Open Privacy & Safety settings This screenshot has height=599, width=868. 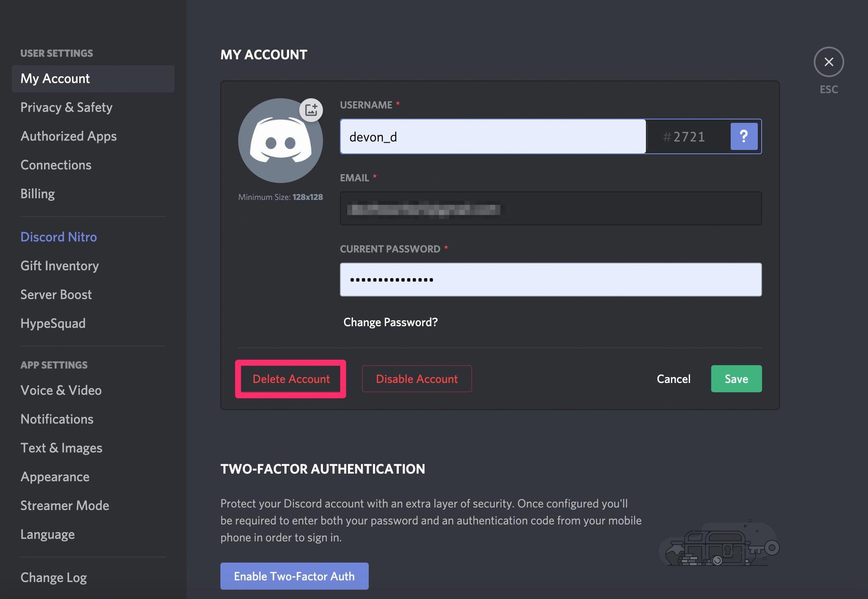point(66,107)
